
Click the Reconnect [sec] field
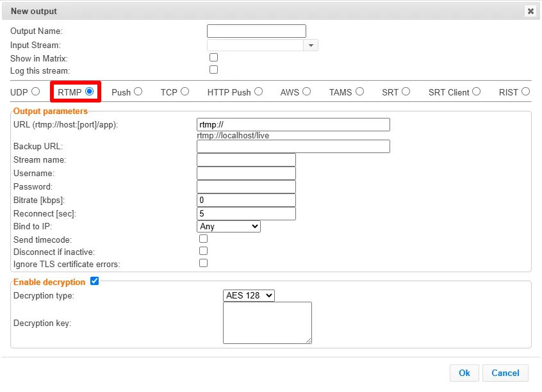[246, 214]
